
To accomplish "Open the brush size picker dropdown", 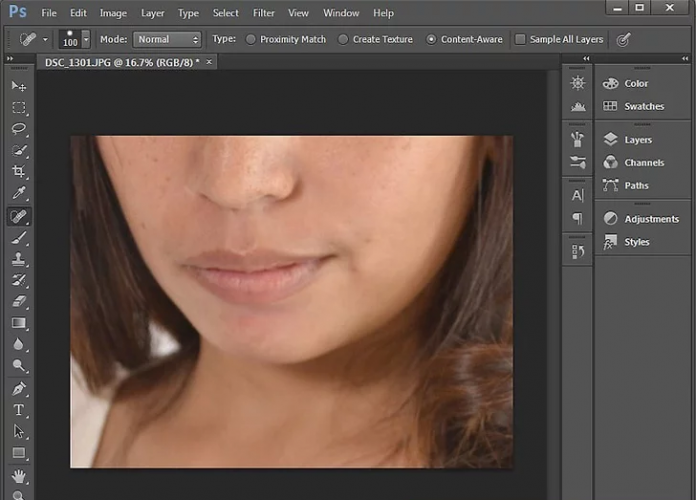I will tap(86, 40).
